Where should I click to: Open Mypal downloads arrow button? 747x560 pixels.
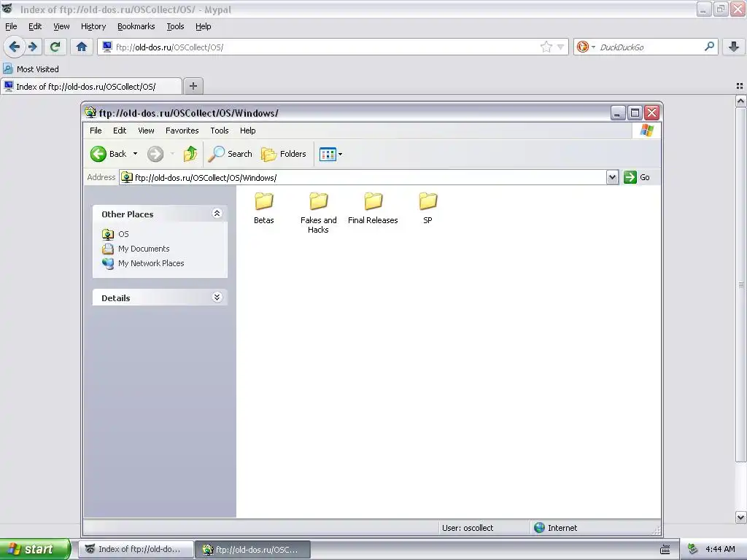734,47
